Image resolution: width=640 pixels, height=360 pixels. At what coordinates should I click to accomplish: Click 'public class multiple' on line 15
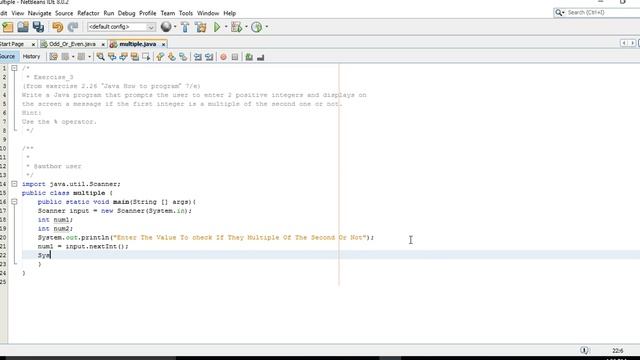coord(63,193)
